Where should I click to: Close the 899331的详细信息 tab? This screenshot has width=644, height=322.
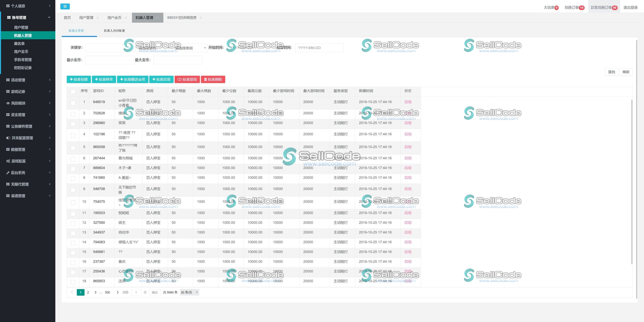(x=201, y=18)
